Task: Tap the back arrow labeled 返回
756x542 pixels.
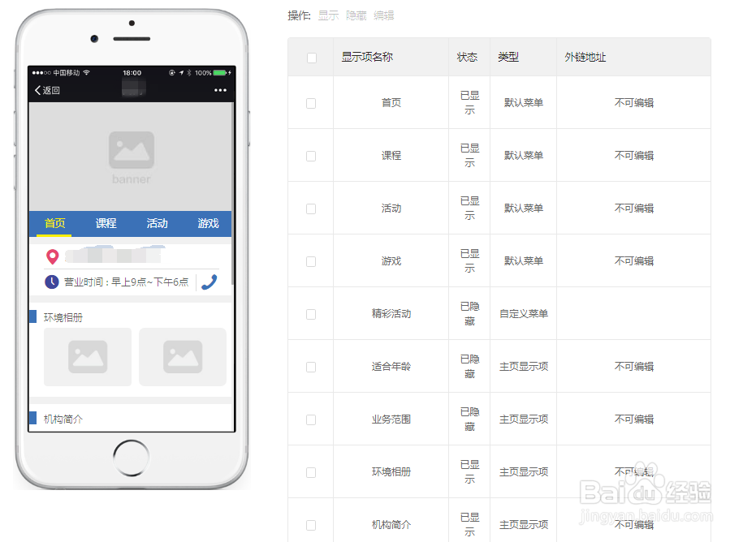Action: 46,90
